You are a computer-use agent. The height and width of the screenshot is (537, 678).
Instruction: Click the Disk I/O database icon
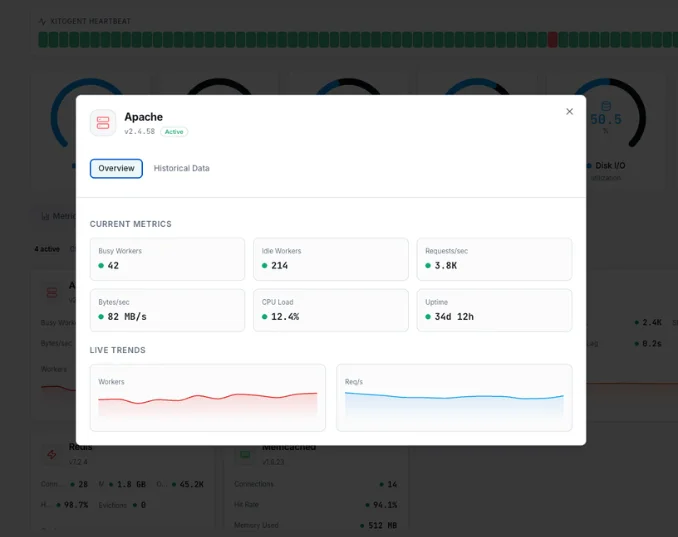[606, 106]
